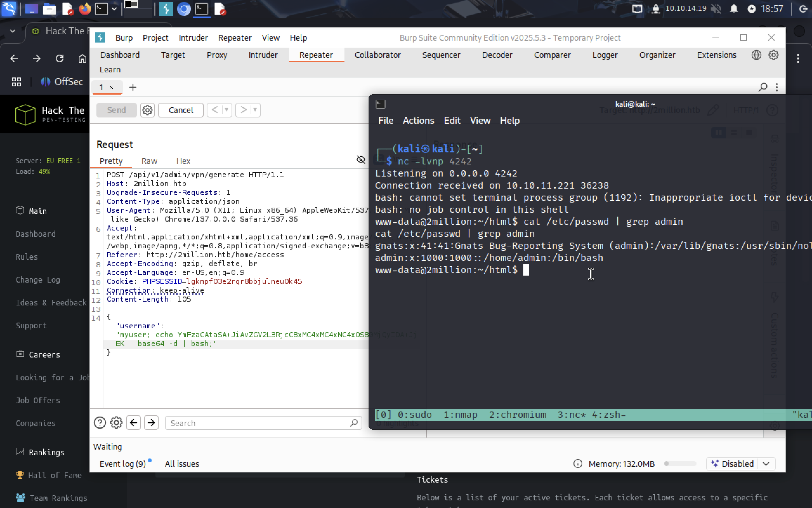Click the Chromium taskbar icon

pyautogui.click(x=184, y=9)
